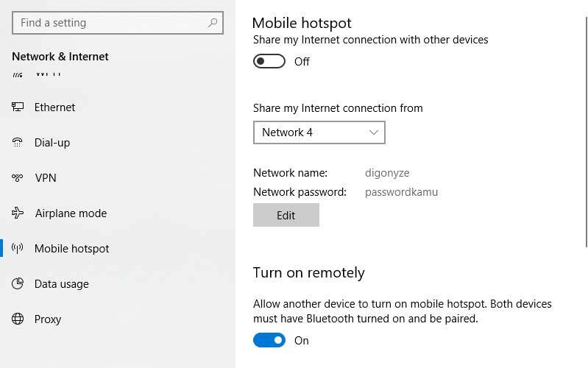Enable Share my Internet connection toggle

(x=269, y=62)
